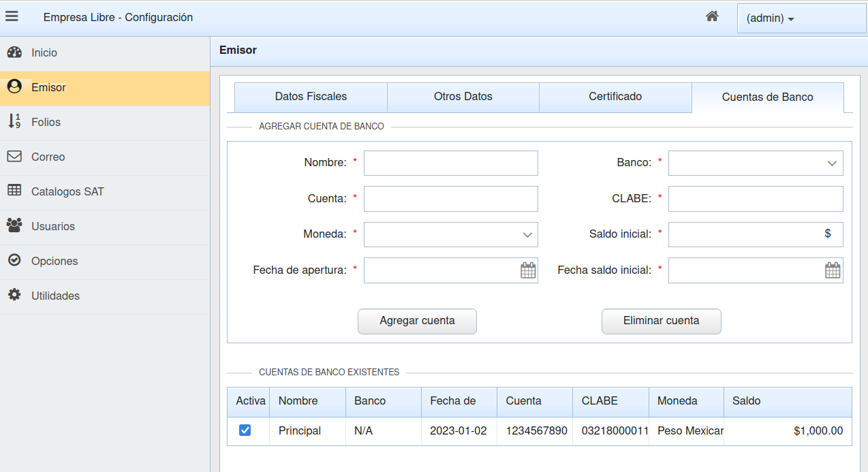Open calendar for Fecha saldo inicial
The image size is (868, 472).
tap(833, 270)
